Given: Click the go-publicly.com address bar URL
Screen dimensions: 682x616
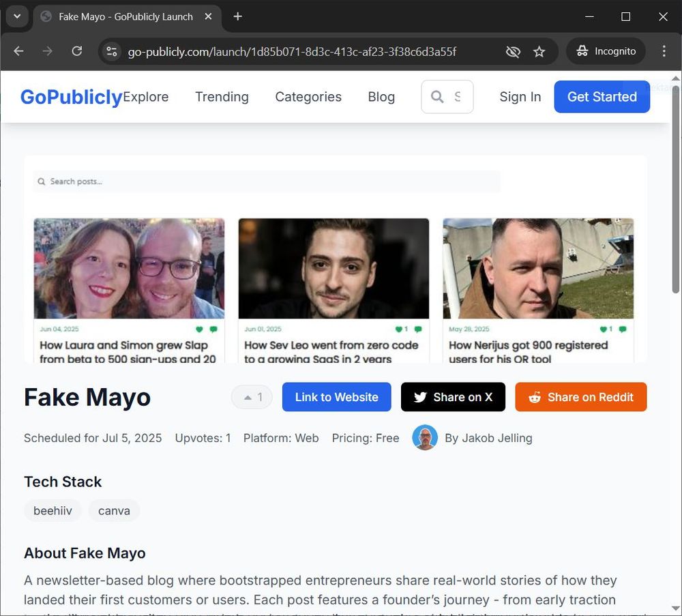Looking at the screenshot, I should 292,52.
